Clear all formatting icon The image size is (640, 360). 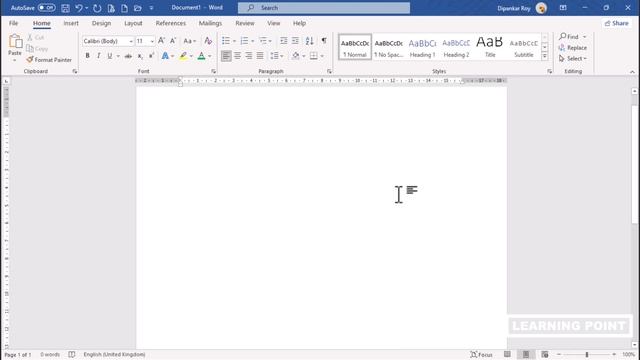(x=208, y=41)
